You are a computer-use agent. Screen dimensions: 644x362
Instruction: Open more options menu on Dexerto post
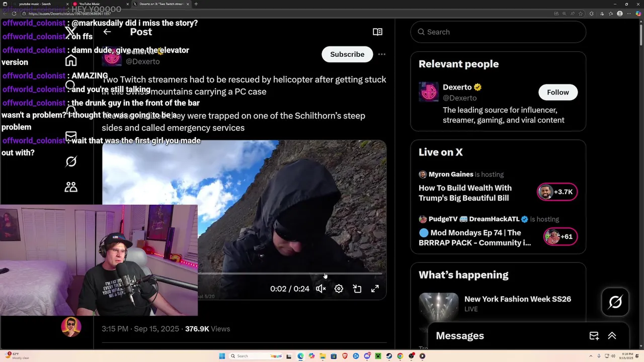click(x=382, y=54)
